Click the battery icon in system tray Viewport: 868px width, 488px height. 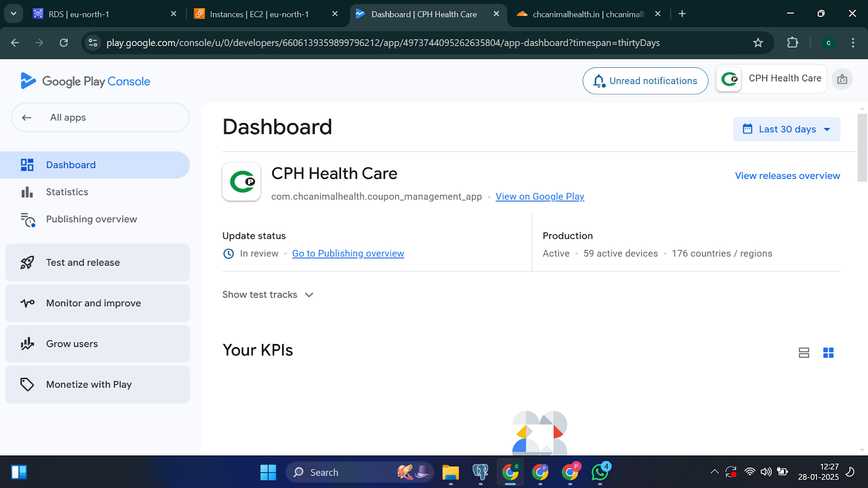[x=782, y=472]
